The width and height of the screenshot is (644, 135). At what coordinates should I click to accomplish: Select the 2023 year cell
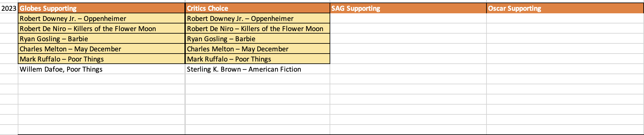[x=9, y=8]
